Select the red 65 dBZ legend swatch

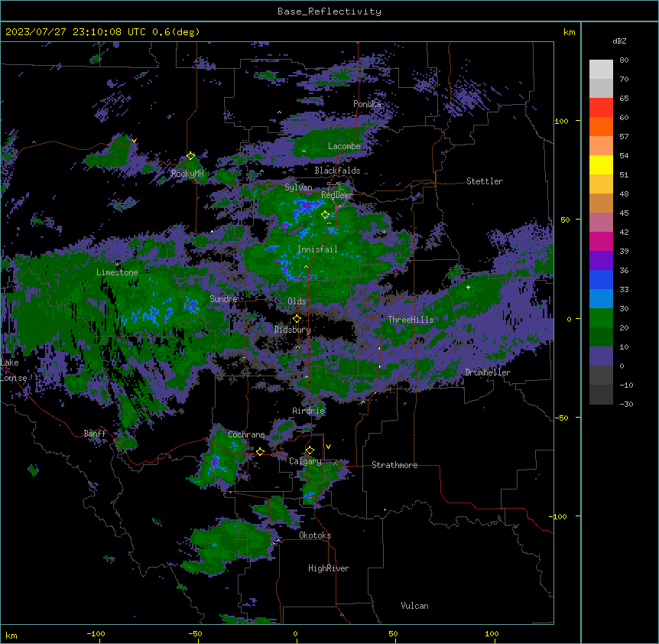coord(601,107)
